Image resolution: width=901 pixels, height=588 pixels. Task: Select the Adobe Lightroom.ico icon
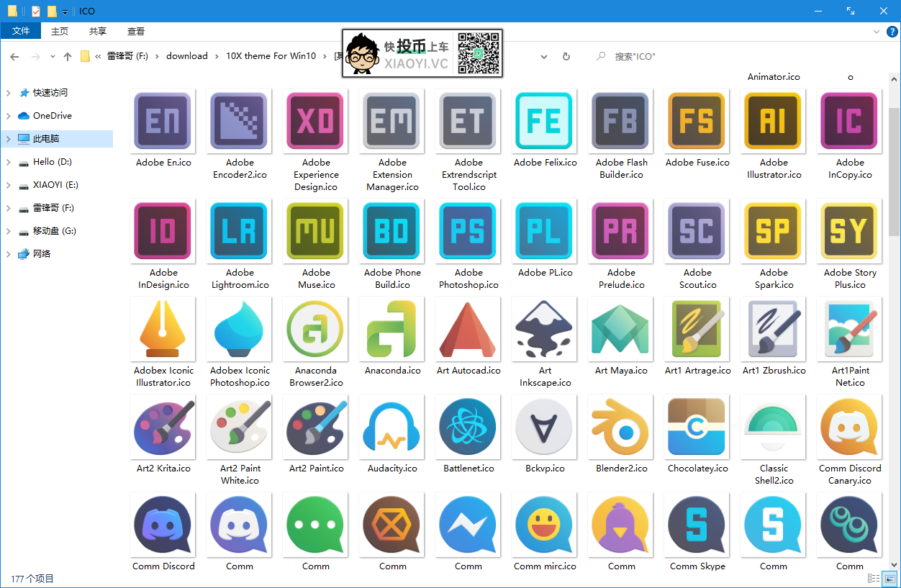coord(240,231)
